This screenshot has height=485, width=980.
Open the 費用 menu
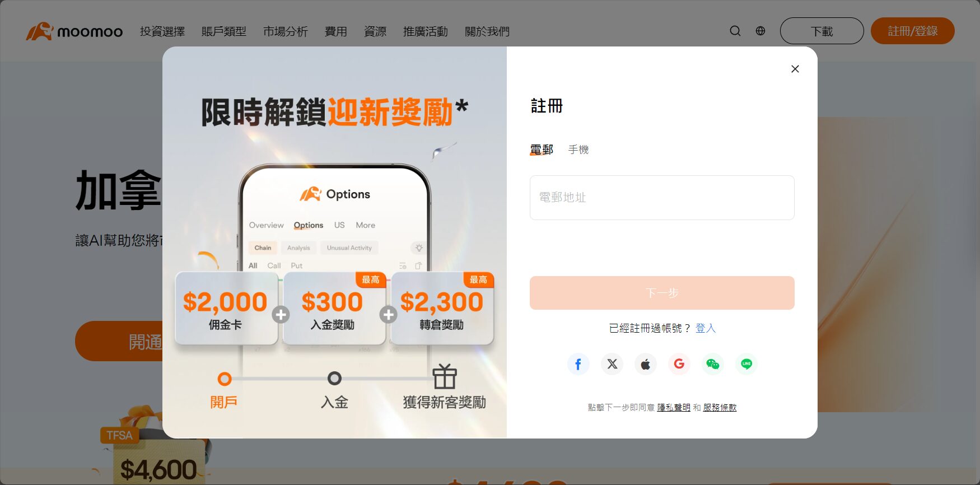click(336, 31)
